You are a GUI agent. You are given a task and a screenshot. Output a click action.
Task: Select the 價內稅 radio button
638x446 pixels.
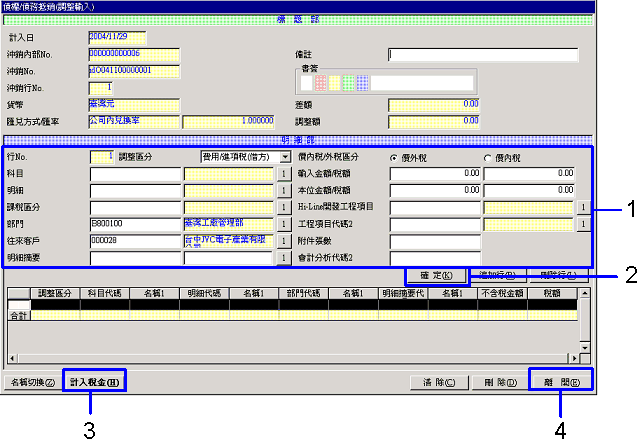click(x=487, y=158)
